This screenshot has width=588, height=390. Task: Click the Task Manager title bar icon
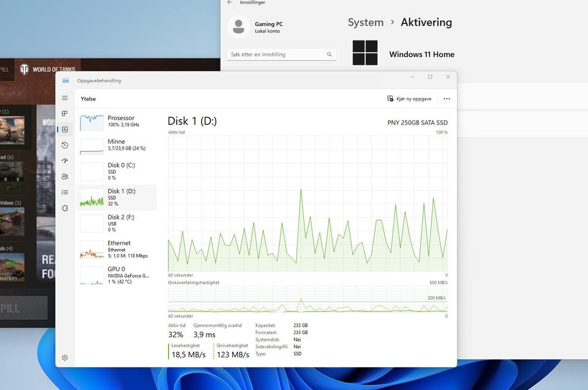pyautogui.click(x=66, y=80)
